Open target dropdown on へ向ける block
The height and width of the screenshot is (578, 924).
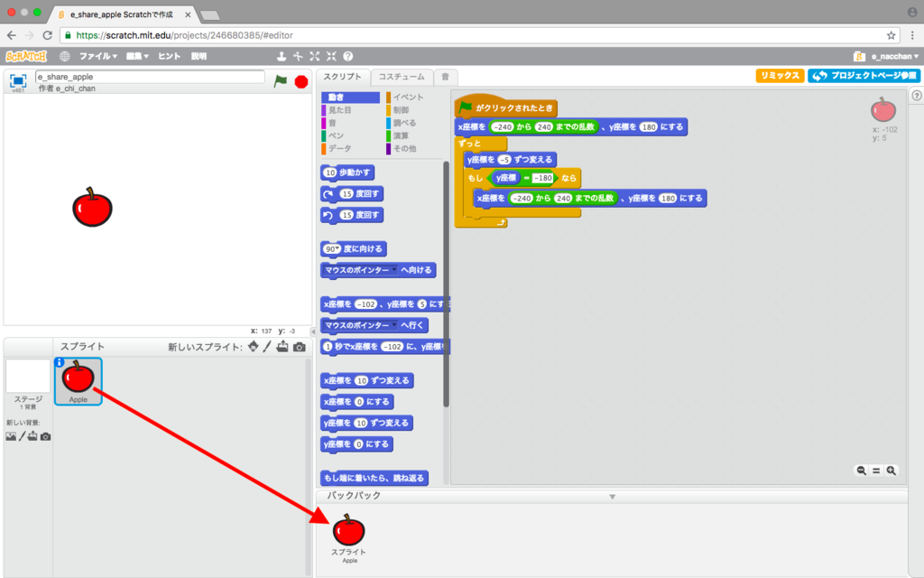point(394,270)
